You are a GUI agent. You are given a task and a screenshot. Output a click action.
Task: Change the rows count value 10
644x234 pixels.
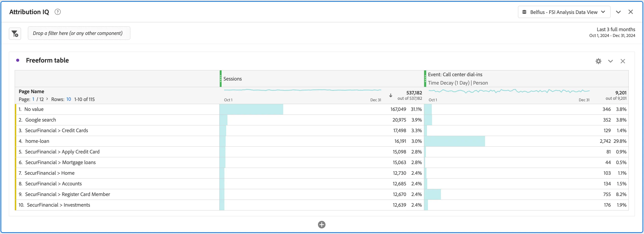click(69, 99)
